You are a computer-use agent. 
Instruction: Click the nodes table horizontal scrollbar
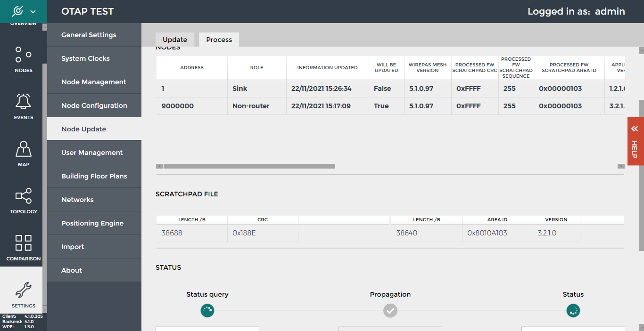pyautogui.click(x=249, y=166)
